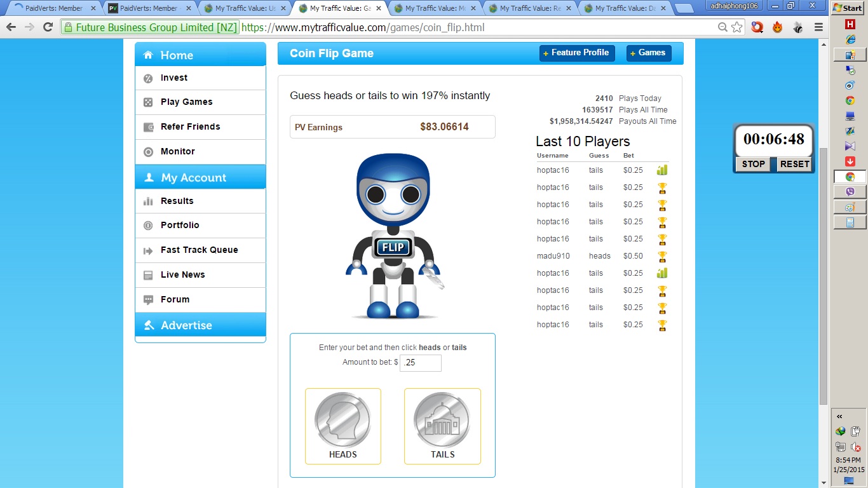Screen dimensions: 868x488
Task: Click the PV Earnings amount $83.06614
Action: click(444, 127)
